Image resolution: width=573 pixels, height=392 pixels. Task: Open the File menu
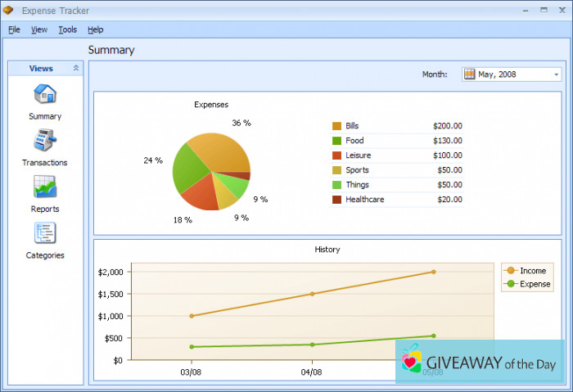[x=14, y=29]
